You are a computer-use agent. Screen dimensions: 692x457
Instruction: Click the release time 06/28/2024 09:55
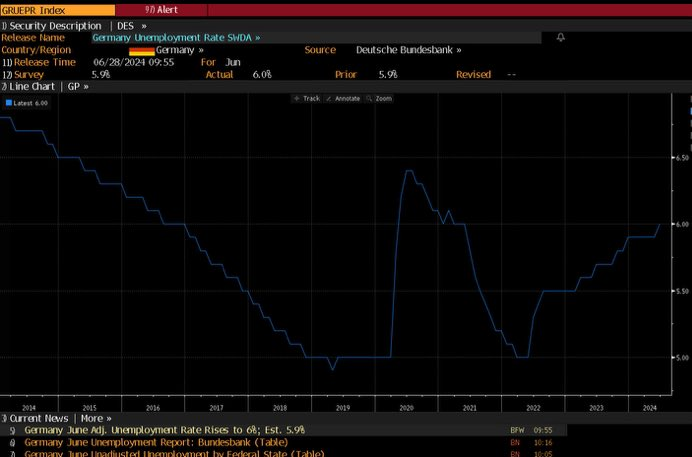134,62
